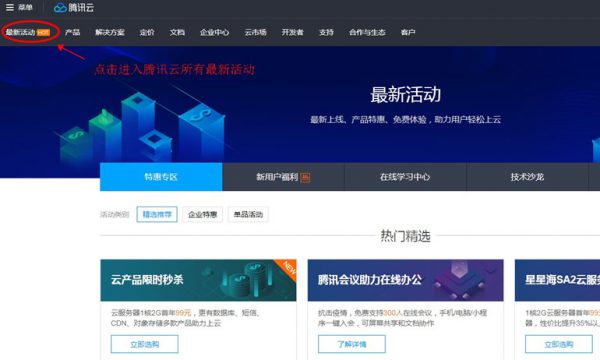Click 立即选购 under 云产品限时秒杀
The image size is (600, 360).
point(145,344)
